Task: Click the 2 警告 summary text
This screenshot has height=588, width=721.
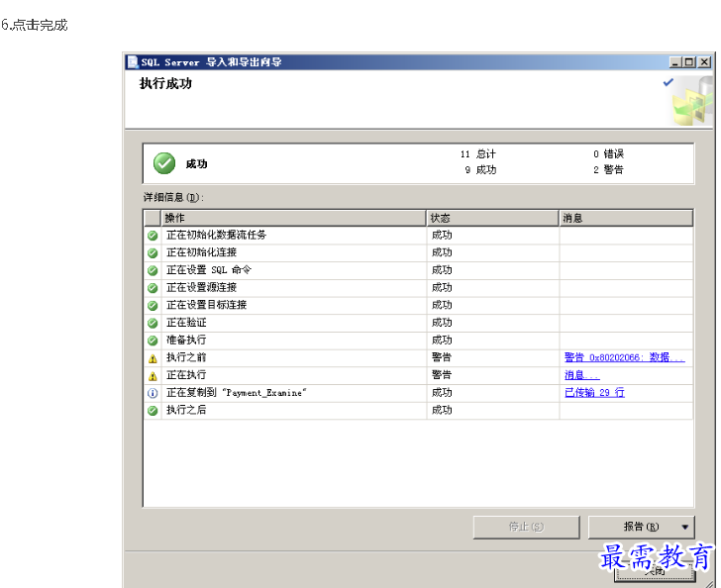Action: point(608,170)
